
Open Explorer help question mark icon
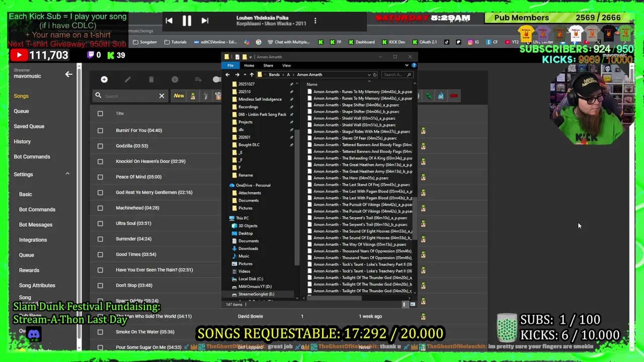coord(414,65)
